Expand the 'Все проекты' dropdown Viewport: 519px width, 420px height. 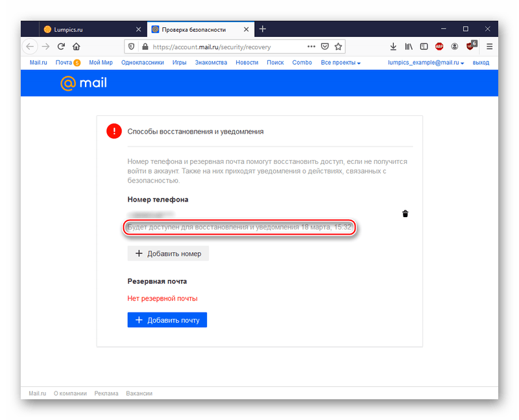point(341,63)
